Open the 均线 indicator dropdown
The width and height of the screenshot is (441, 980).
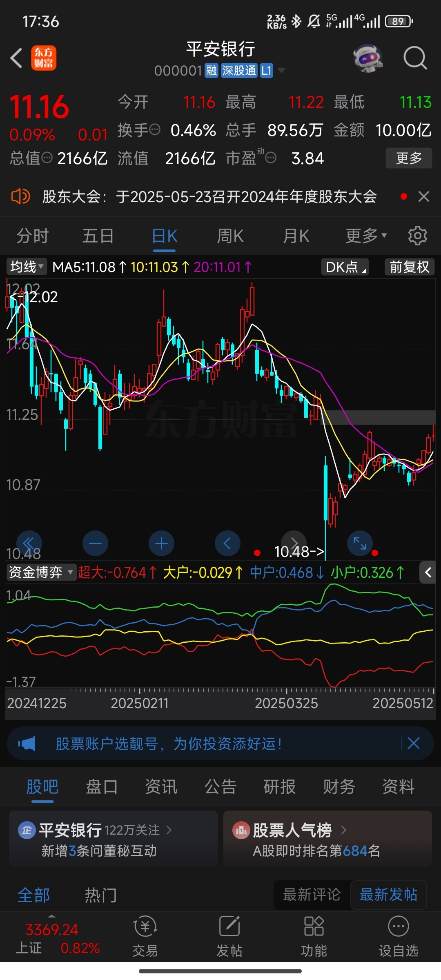[x=27, y=267]
